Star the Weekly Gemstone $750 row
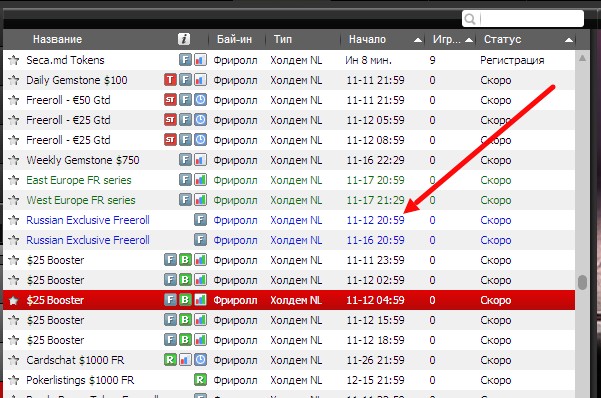 coord(14,160)
